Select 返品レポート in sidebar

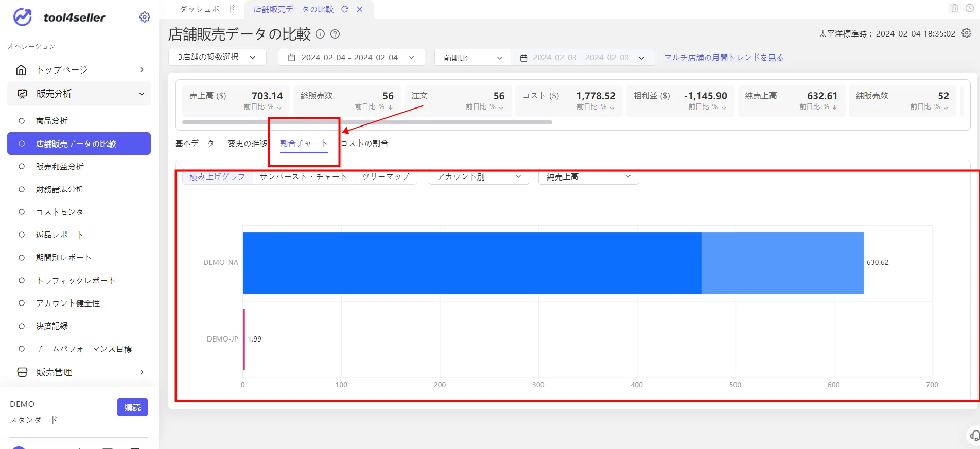pyautogui.click(x=60, y=235)
